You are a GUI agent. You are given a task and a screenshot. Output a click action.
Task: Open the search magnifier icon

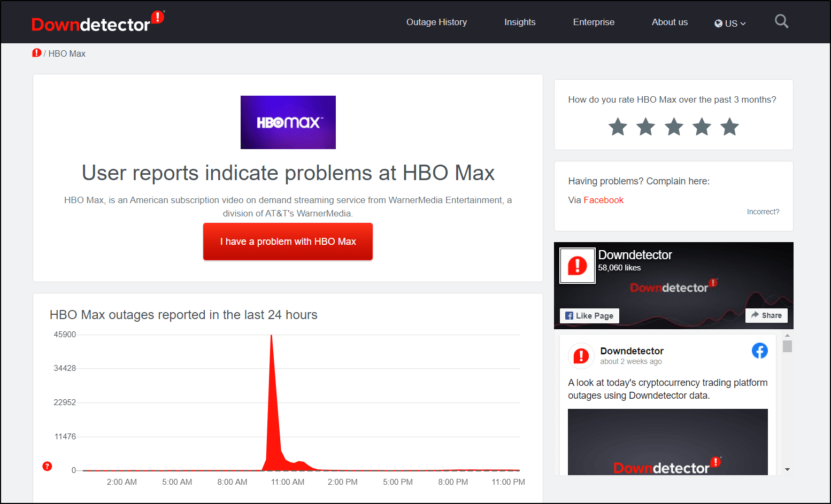[x=781, y=21]
